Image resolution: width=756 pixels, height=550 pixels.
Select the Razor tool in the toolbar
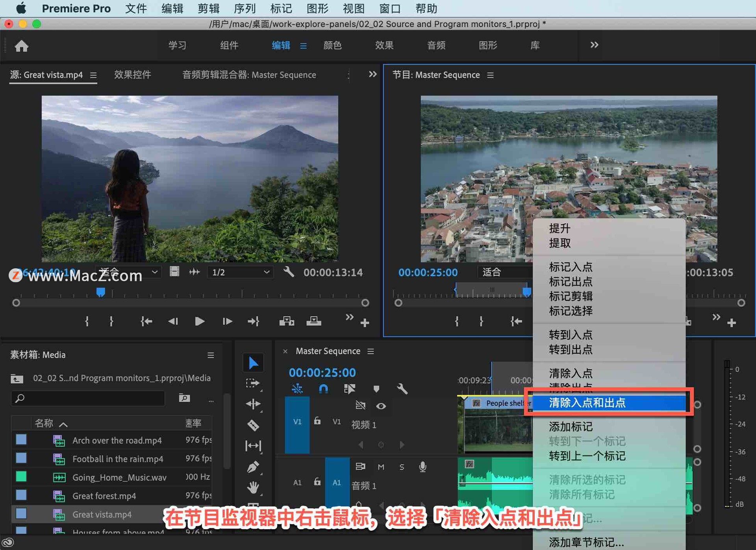253,425
